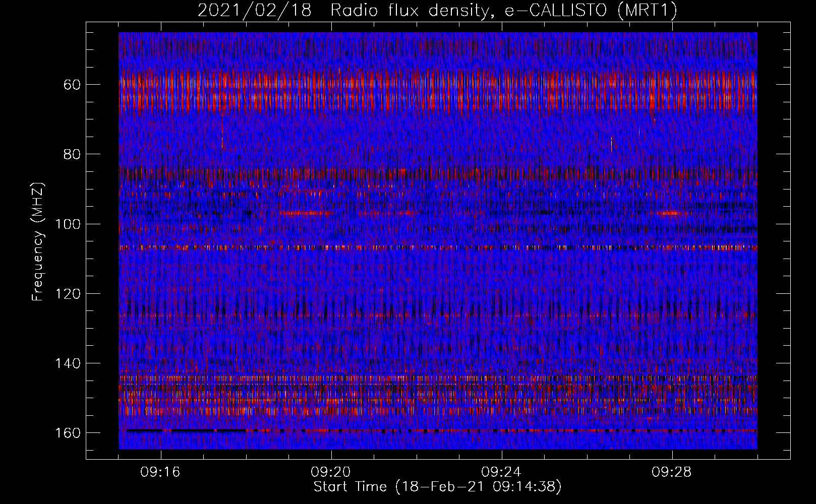Screen dimensions: 816x504
Task: Click the 160 frequency tick label
Action: tap(68, 433)
